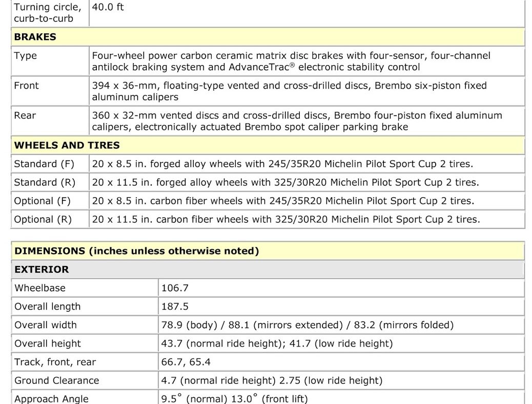The width and height of the screenshot is (532, 404).
Task: Click the '20 x 11.5 in. forged alloy wheels' cell
Action: 307,183
